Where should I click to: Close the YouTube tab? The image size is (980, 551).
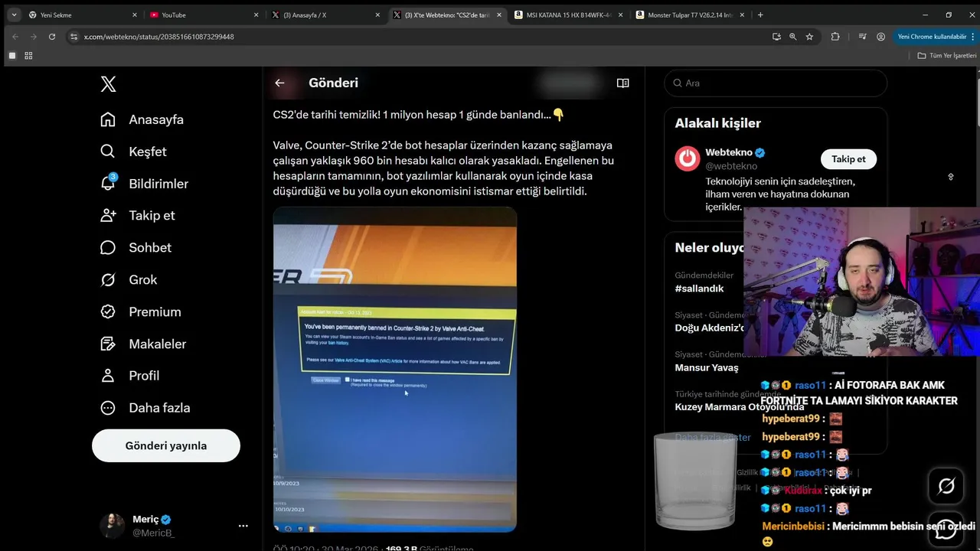pyautogui.click(x=256, y=15)
